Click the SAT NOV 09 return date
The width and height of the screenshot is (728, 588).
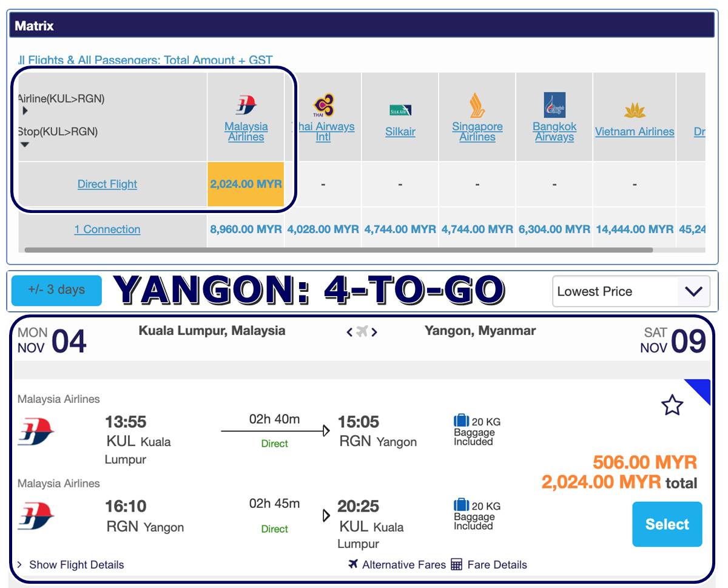click(673, 340)
